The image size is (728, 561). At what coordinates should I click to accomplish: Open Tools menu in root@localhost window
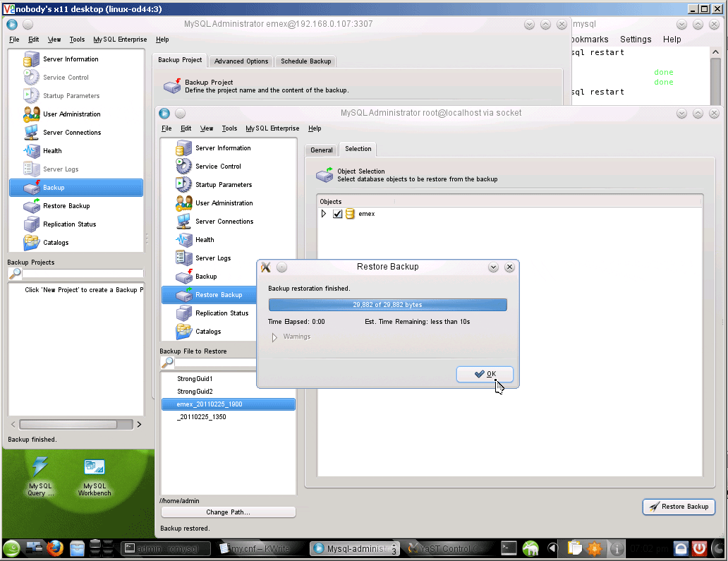point(229,128)
